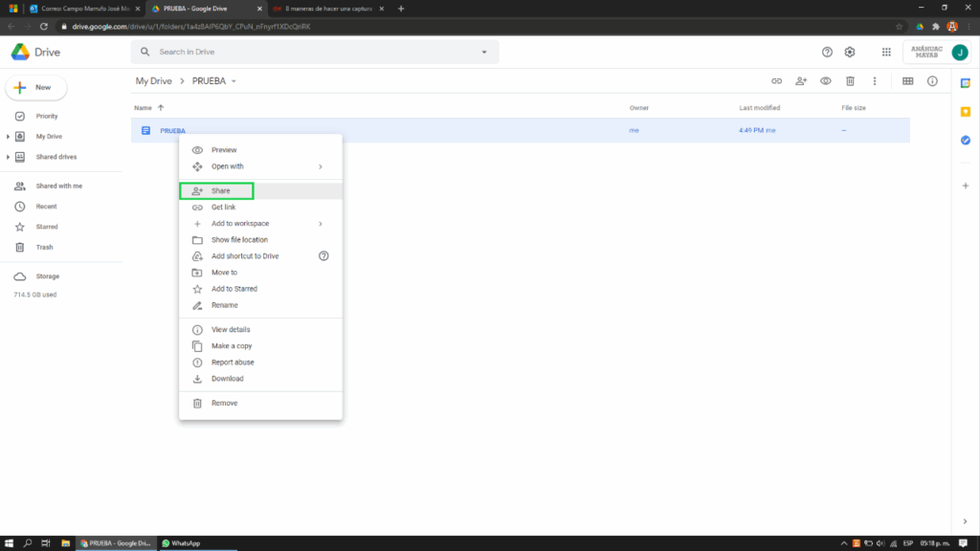Open WhatsApp from the Windows taskbar
Viewport: 980px width, 551px height.
pyautogui.click(x=182, y=543)
